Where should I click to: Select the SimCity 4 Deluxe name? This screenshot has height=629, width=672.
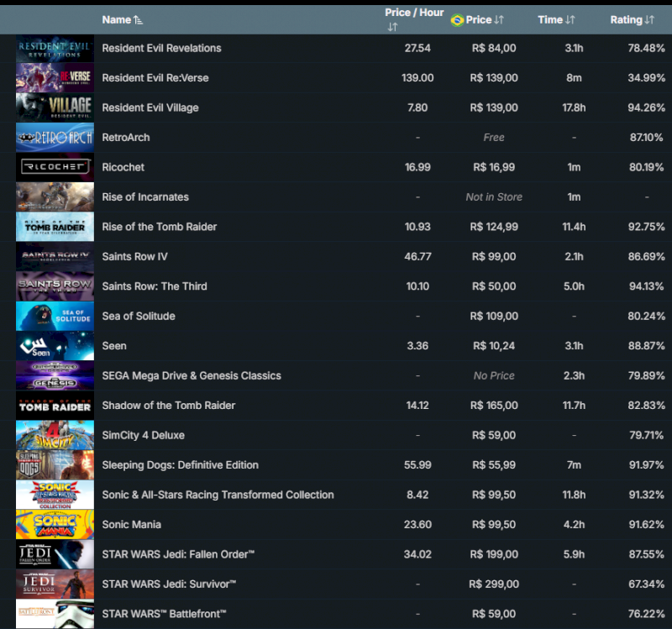tap(143, 435)
